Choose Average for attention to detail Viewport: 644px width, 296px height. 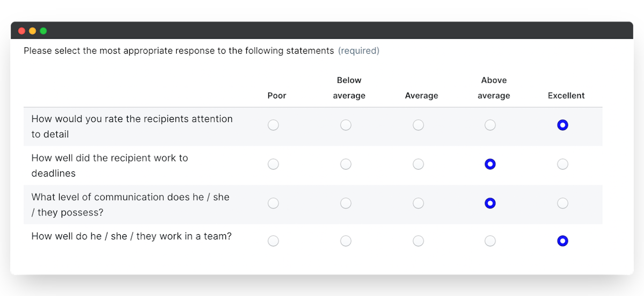click(418, 125)
